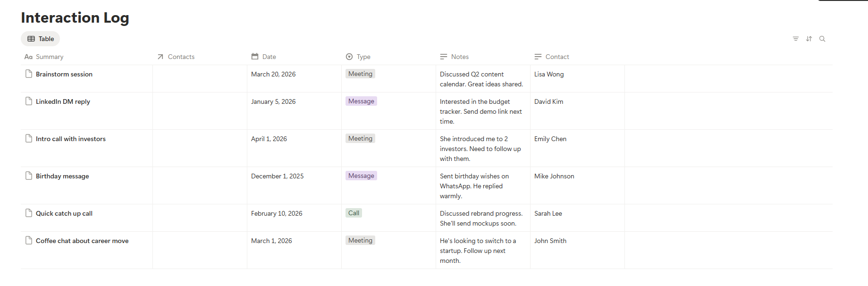Click the Notes column header
This screenshot has height=286, width=868.
pyautogui.click(x=454, y=57)
